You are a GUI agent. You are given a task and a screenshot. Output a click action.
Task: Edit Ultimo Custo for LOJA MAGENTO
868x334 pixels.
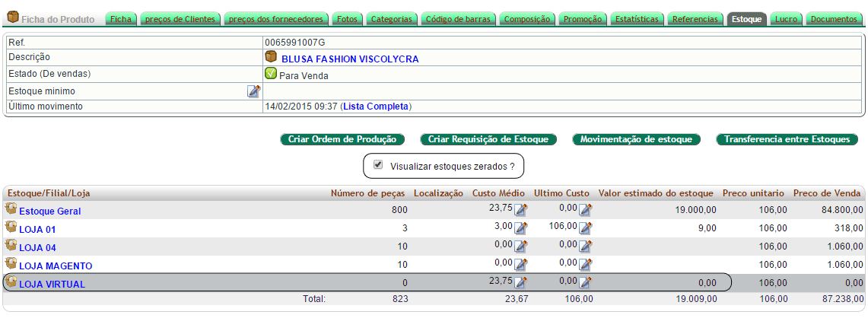585,265
